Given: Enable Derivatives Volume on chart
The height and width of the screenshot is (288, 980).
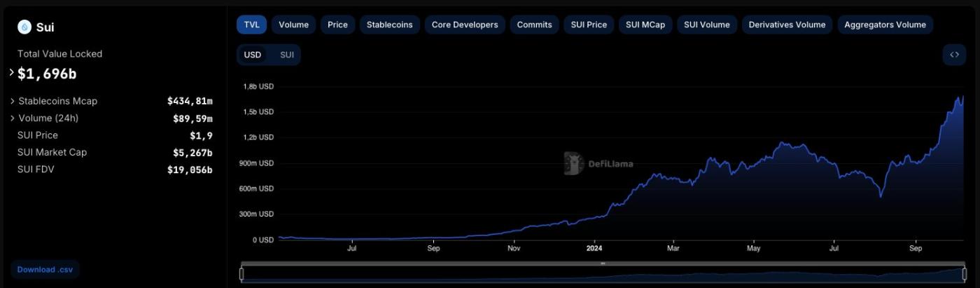Looking at the screenshot, I should 787,25.
